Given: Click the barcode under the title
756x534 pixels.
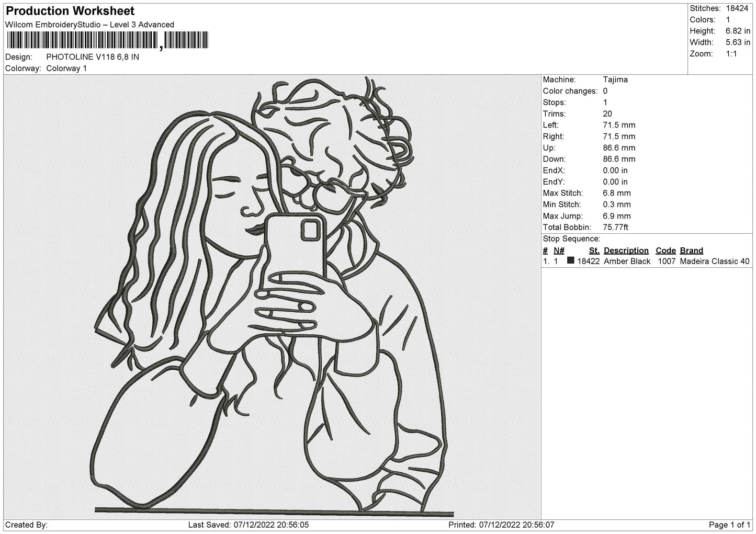Looking at the screenshot, I should coord(107,40).
